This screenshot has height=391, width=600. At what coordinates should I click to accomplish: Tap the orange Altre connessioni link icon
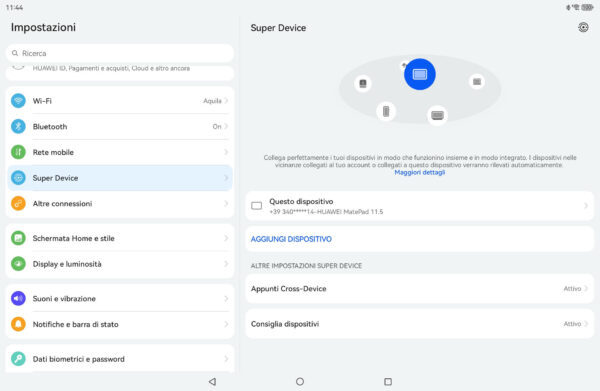18,204
